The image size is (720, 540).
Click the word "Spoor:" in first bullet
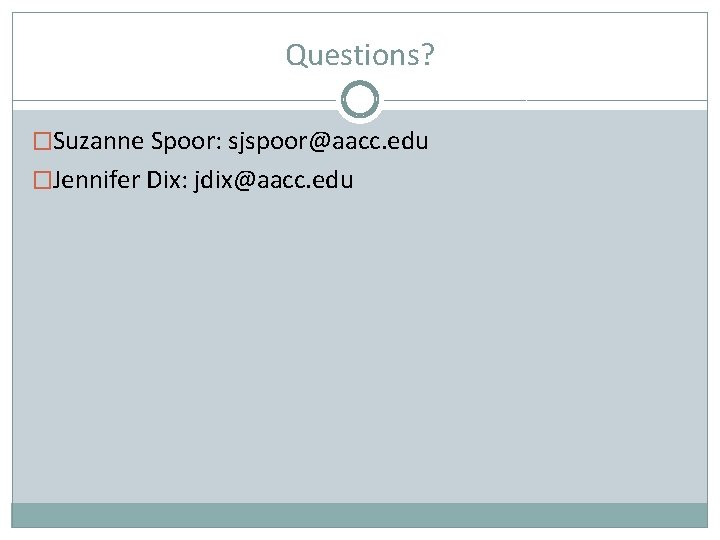point(186,142)
